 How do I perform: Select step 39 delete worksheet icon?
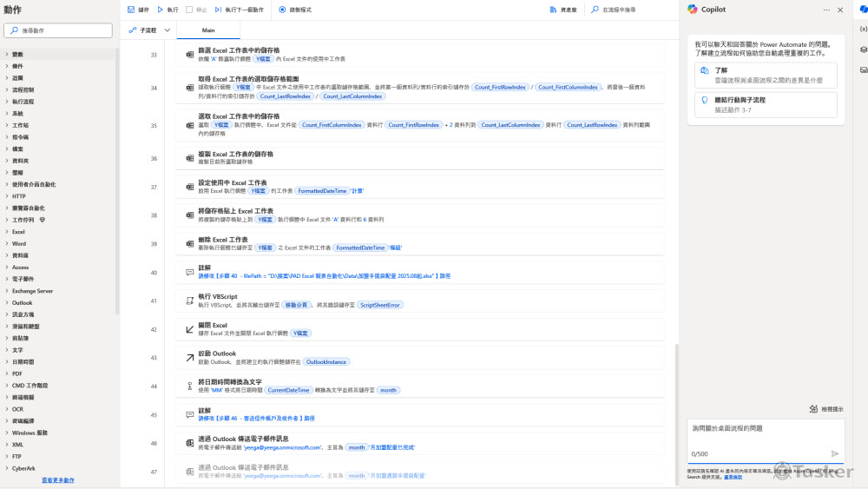pyautogui.click(x=190, y=244)
